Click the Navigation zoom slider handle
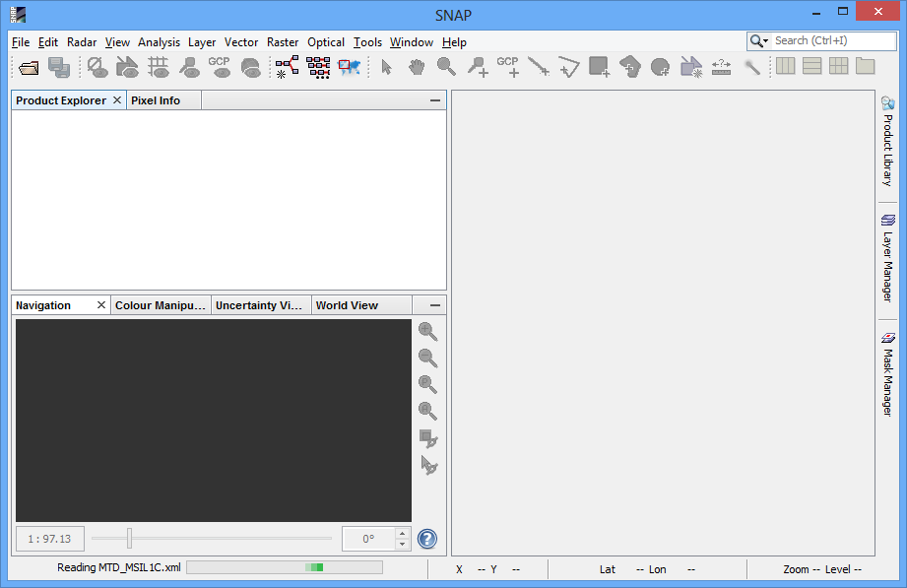This screenshot has height=588, width=907. [x=130, y=538]
